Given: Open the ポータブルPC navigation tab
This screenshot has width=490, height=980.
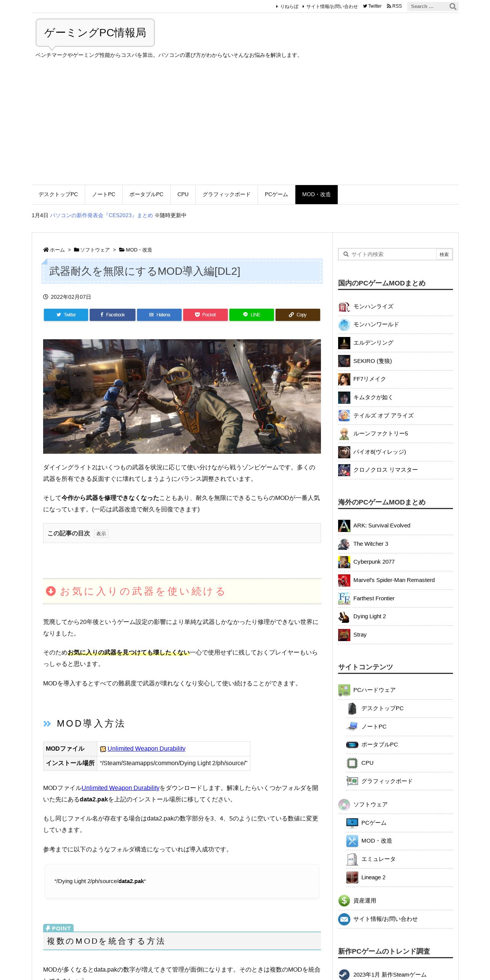Looking at the screenshot, I should click(146, 195).
